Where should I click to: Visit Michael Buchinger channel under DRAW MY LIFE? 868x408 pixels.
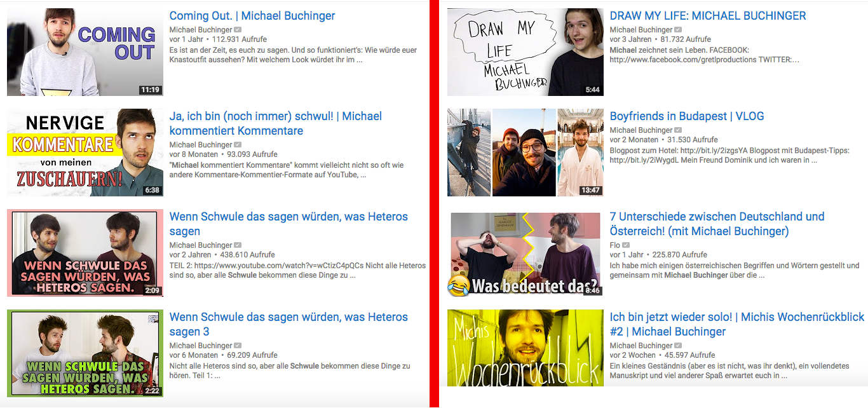[x=641, y=30]
